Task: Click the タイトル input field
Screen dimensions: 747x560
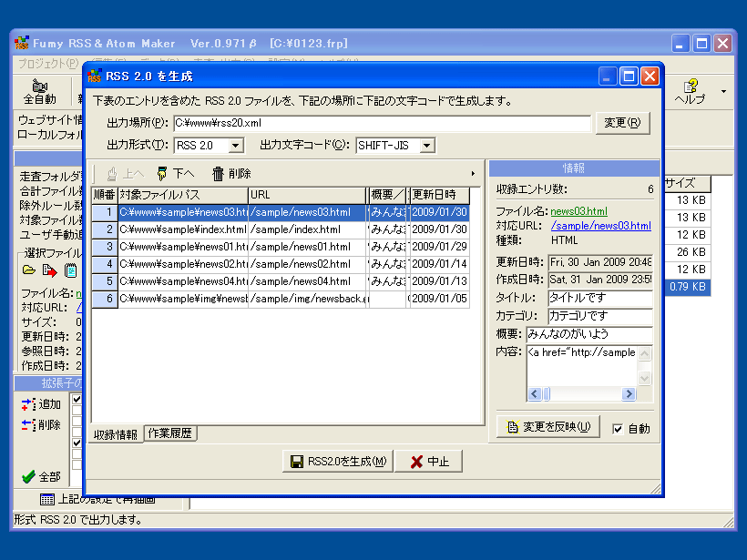Action: pos(599,298)
